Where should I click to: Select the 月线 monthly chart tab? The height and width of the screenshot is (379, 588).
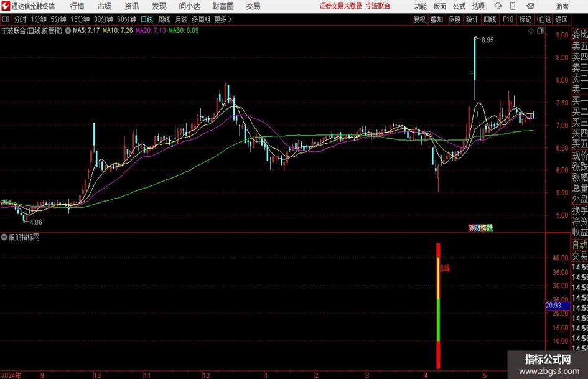pos(182,19)
